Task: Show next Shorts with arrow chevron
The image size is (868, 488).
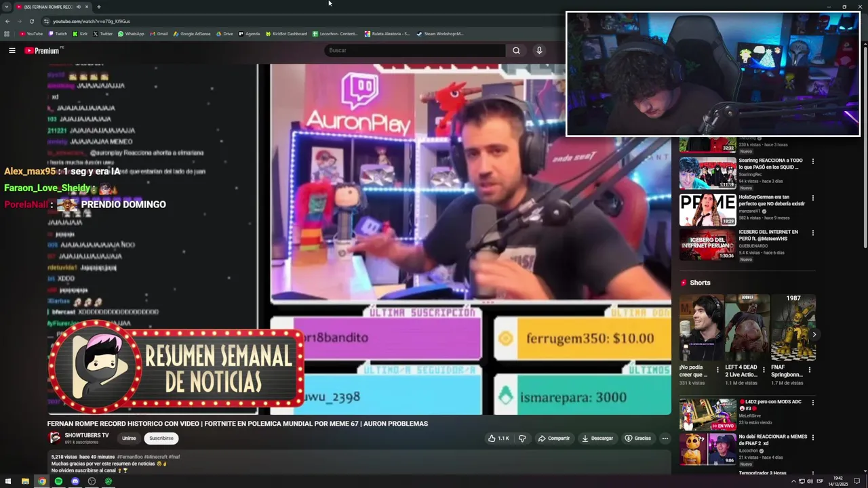Action: [814, 334]
